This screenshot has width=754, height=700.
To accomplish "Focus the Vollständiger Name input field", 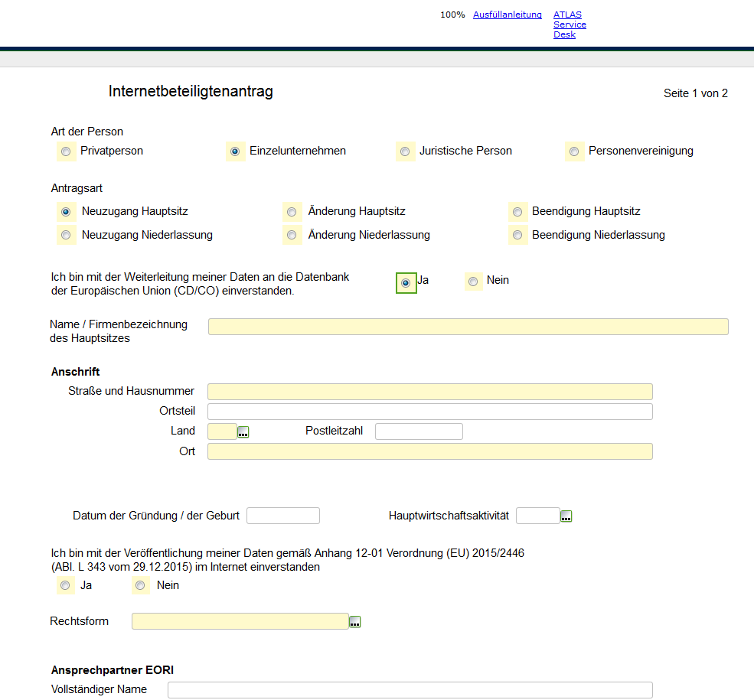I will (x=410, y=690).
